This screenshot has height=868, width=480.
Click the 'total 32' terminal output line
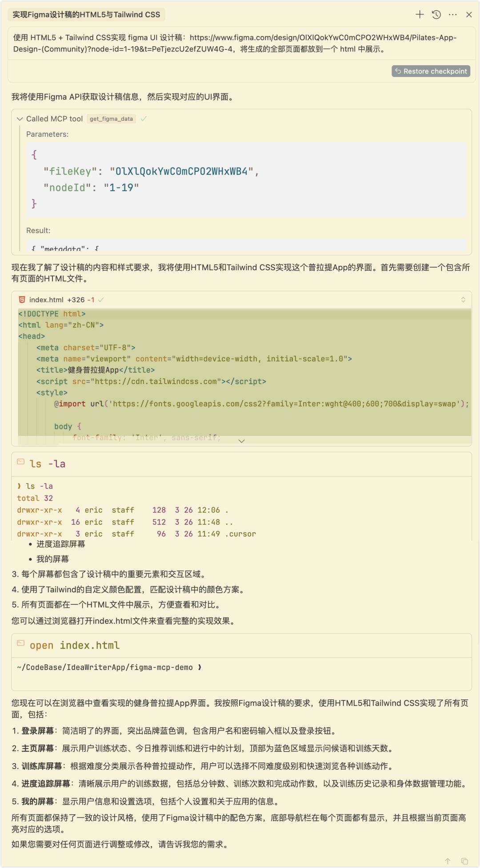35,498
